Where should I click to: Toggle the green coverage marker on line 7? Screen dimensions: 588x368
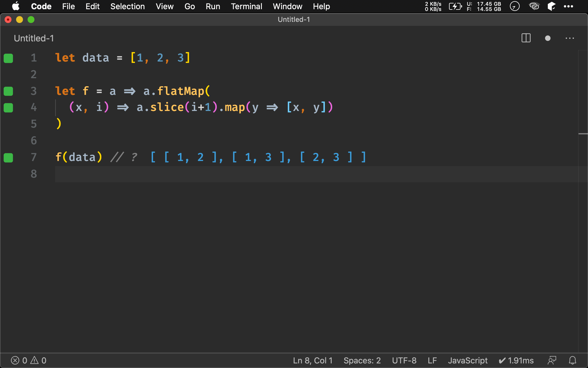(x=8, y=158)
